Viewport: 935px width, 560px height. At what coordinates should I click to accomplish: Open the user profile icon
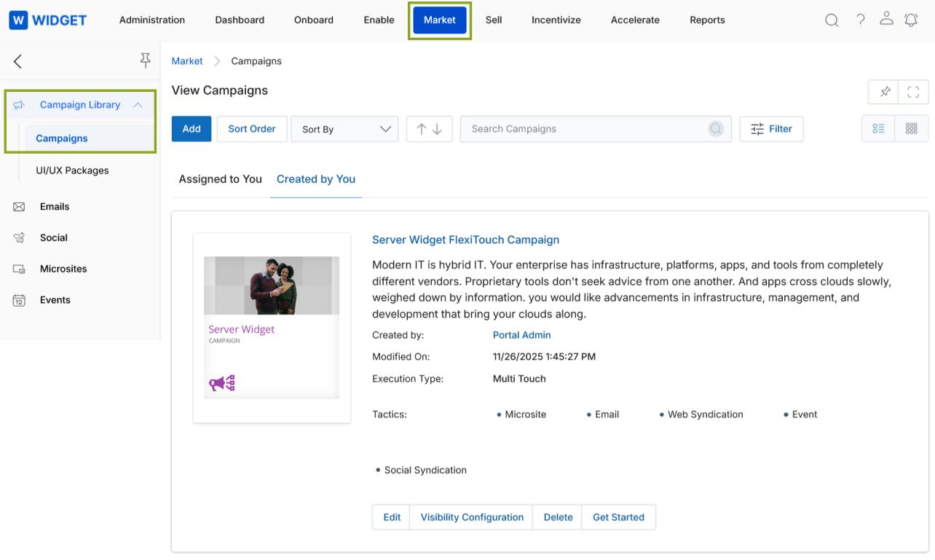886,19
